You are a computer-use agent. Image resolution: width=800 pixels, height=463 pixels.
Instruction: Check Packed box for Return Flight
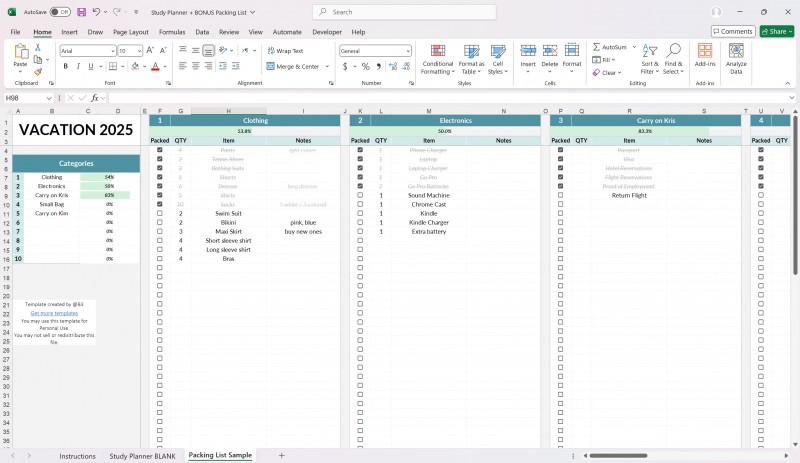[561, 195]
